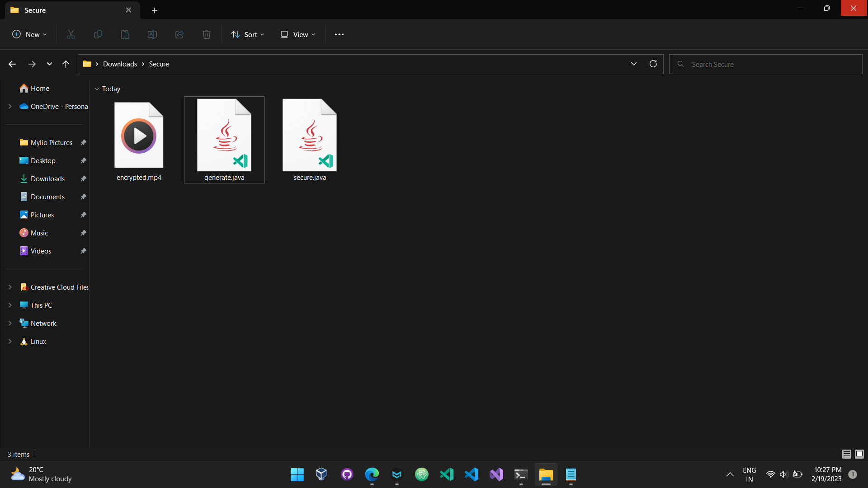Click the Share icon in toolbar
Viewport: 868px width, 488px height.
pyautogui.click(x=179, y=34)
